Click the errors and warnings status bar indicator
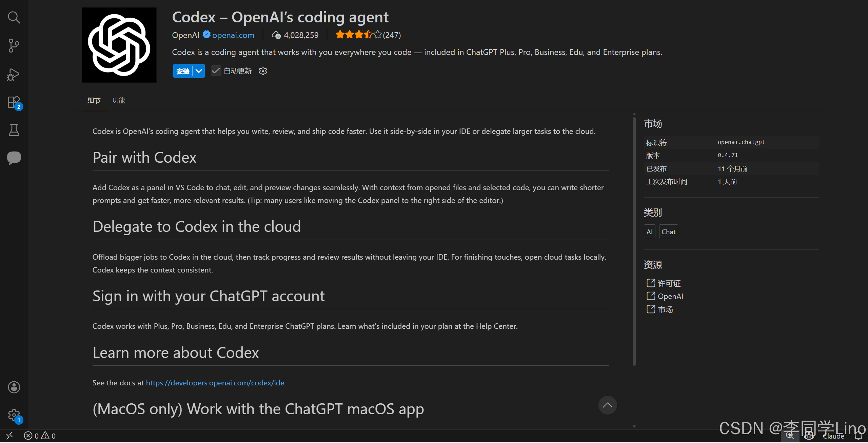This screenshot has width=868, height=443. tap(40, 436)
